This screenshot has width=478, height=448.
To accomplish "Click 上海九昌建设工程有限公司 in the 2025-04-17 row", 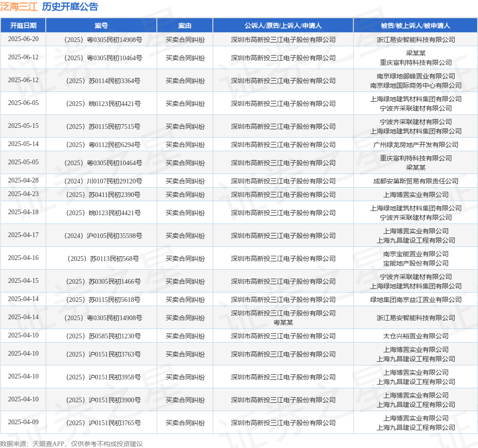I will 415,240.
